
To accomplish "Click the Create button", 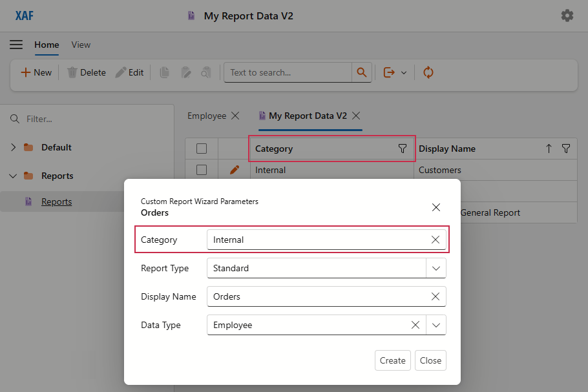I will tap(393, 360).
